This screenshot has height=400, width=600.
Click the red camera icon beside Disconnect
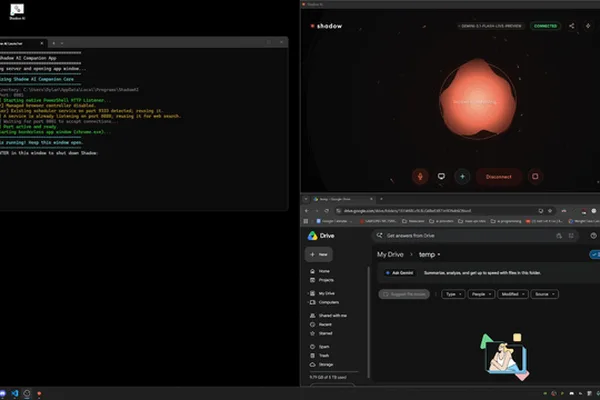click(x=535, y=176)
